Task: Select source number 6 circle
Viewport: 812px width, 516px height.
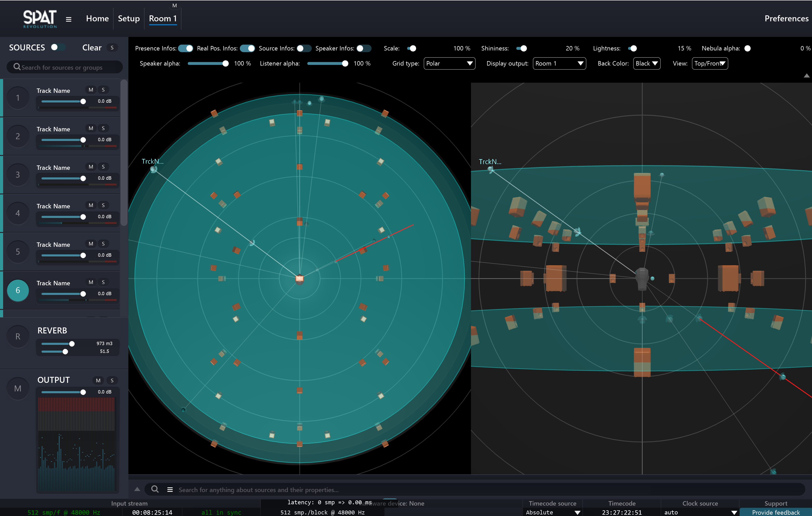Action: (x=18, y=290)
